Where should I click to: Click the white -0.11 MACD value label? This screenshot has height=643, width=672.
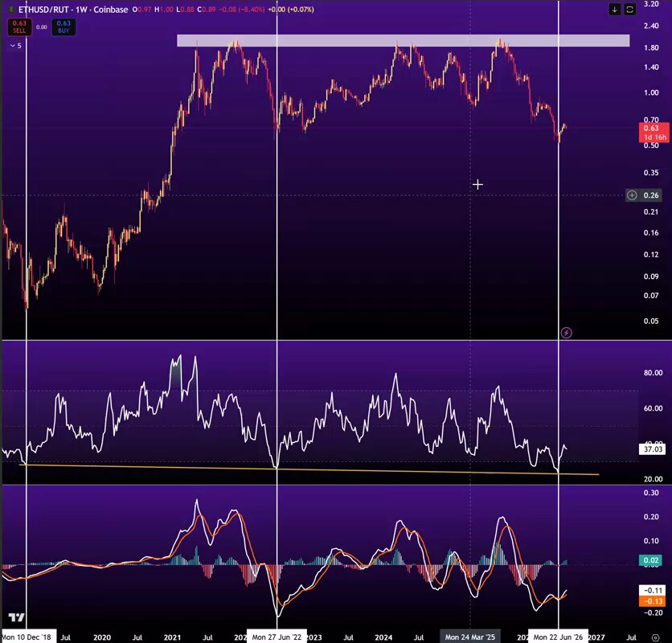652,590
